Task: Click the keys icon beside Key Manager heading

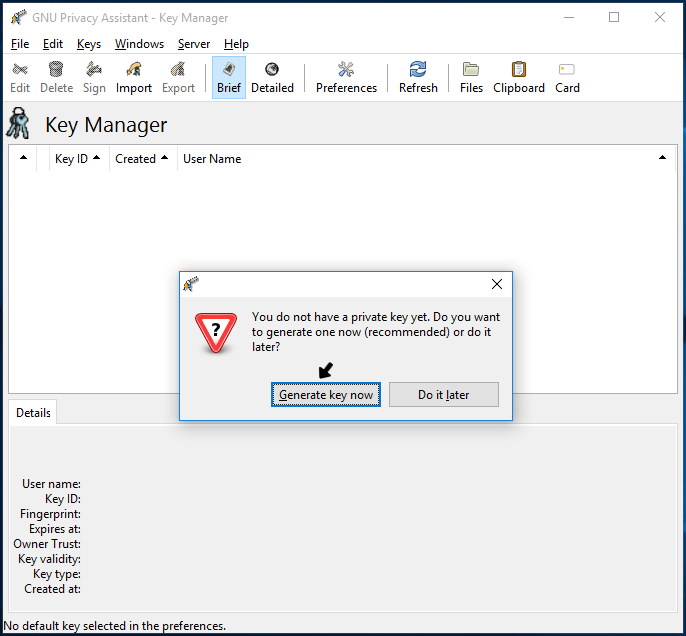Action: [18, 123]
